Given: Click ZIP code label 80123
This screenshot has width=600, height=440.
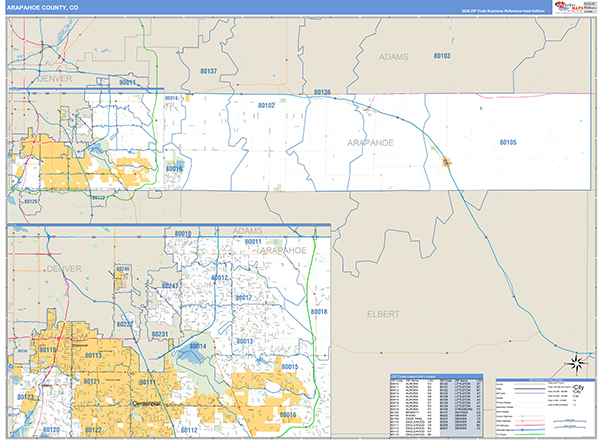Looking at the screenshot, I should 25,397.
